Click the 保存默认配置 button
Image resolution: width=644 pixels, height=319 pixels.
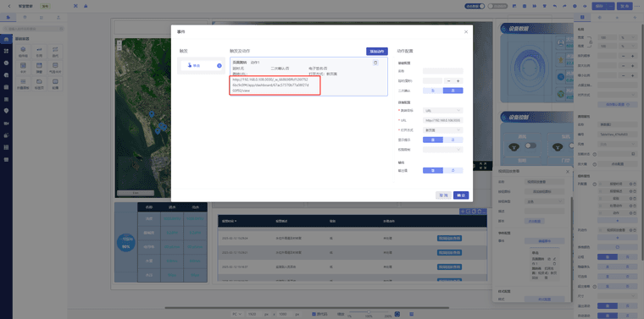point(617,105)
